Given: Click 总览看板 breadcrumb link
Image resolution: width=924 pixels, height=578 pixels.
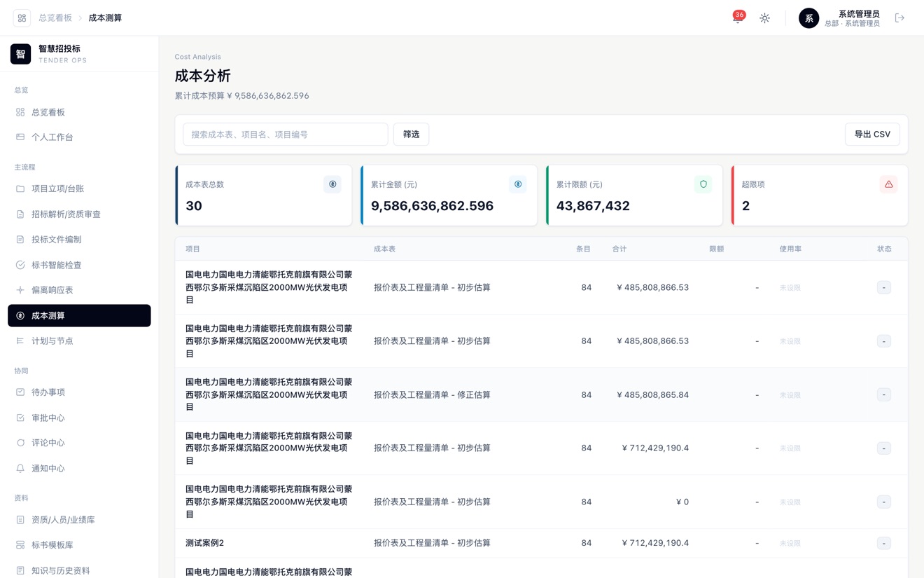Looking at the screenshot, I should tap(55, 18).
